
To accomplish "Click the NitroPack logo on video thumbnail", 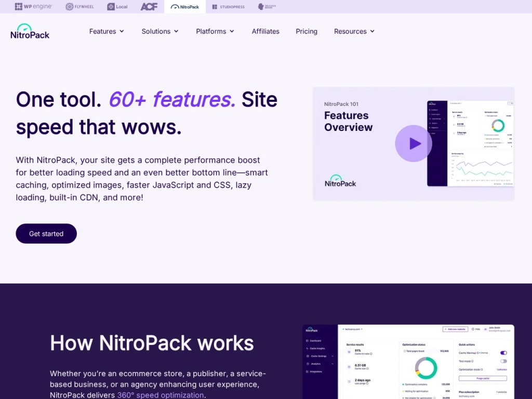I will point(340,181).
